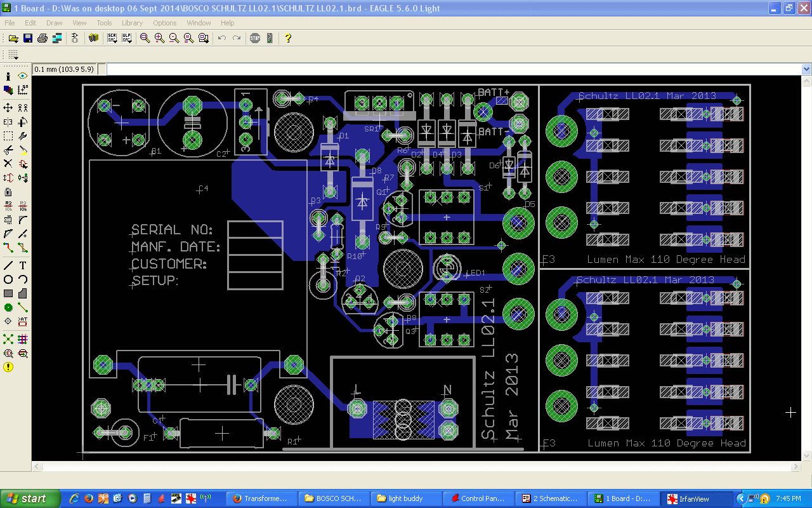The width and height of the screenshot is (812, 508).
Task: Open the SCR script dropdown button
Action: (x=112, y=38)
